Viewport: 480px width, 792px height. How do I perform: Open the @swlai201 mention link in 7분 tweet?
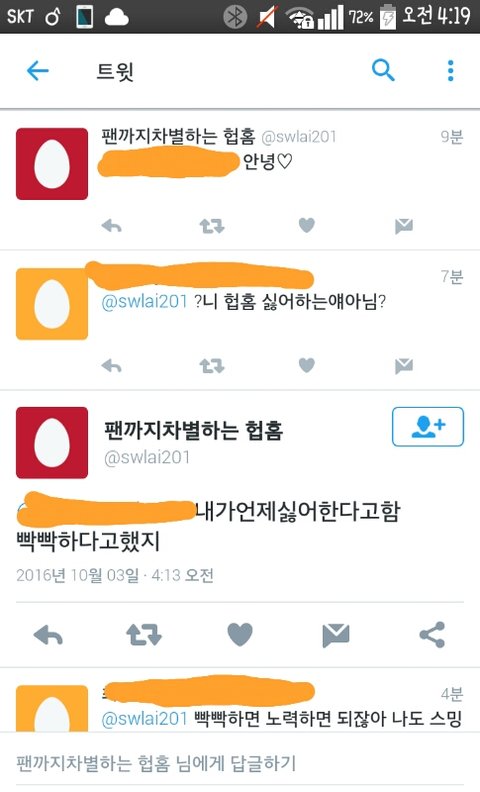145,302
